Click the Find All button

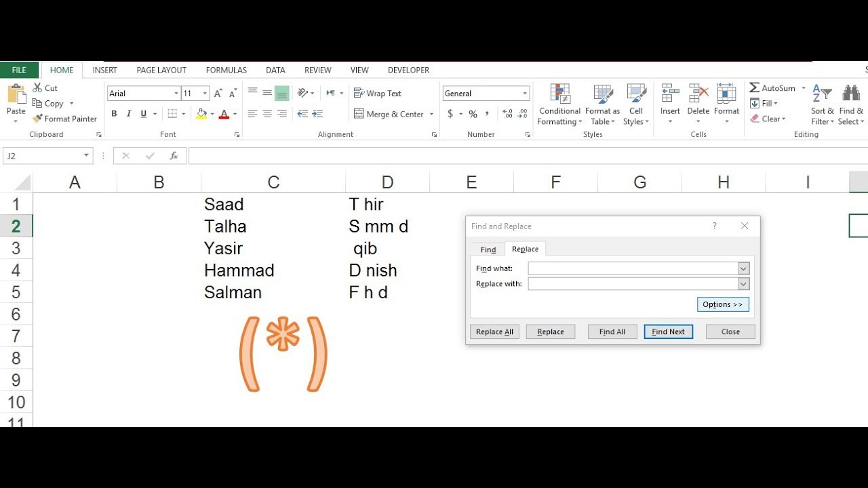(x=612, y=331)
